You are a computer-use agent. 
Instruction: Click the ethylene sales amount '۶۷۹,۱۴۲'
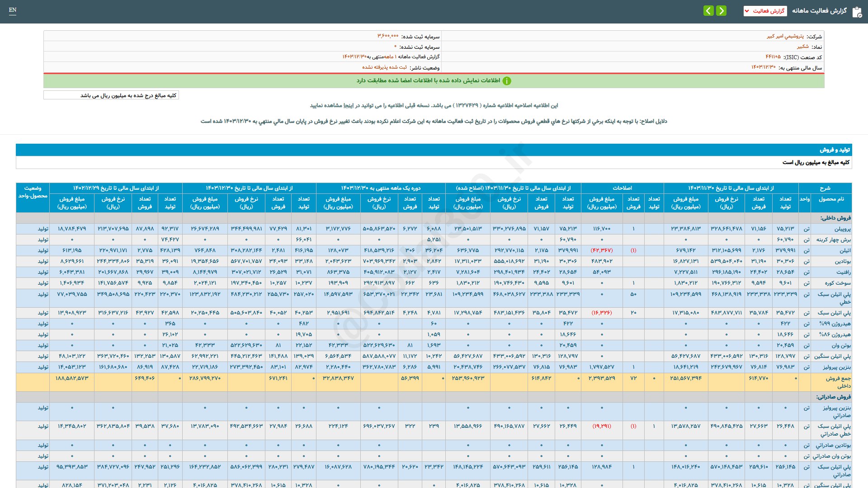[x=686, y=251]
